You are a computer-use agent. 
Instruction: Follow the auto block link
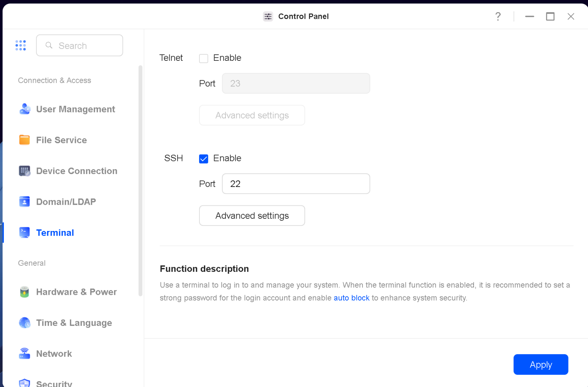tap(351, 298)
